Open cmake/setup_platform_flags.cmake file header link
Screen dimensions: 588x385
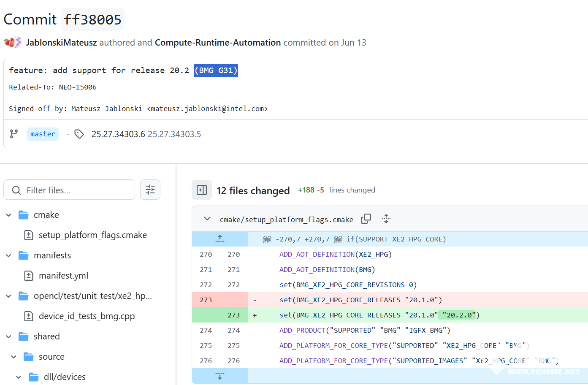click(287, 220)
